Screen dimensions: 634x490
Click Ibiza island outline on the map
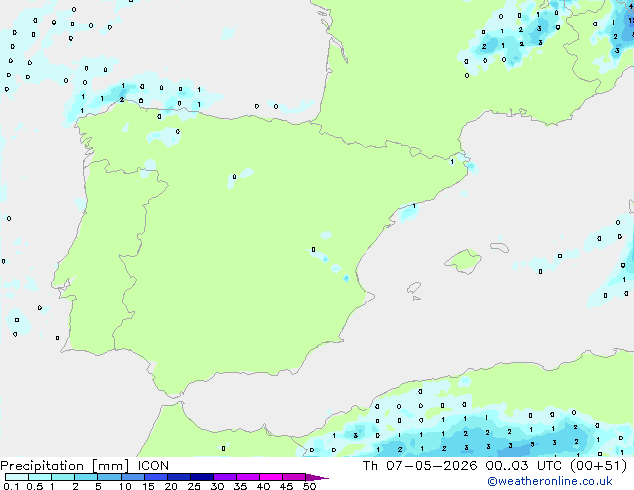click(x=414, y=288)
